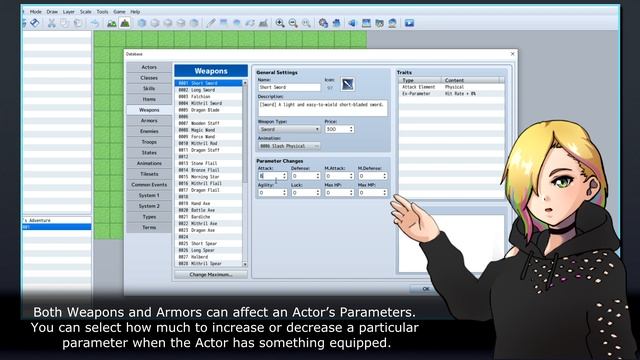640x360 pixels.
Task: Click the Agility parameter spin box
Action: [x=273, y=193]
